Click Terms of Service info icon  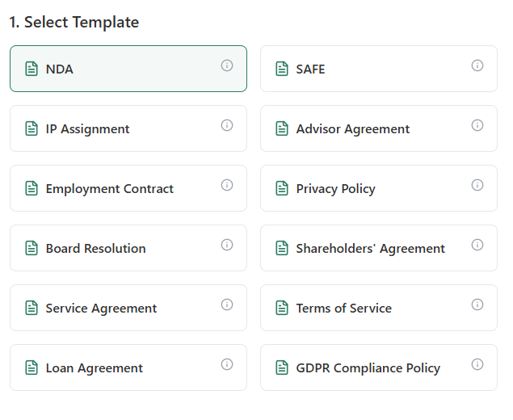point(477,304)
